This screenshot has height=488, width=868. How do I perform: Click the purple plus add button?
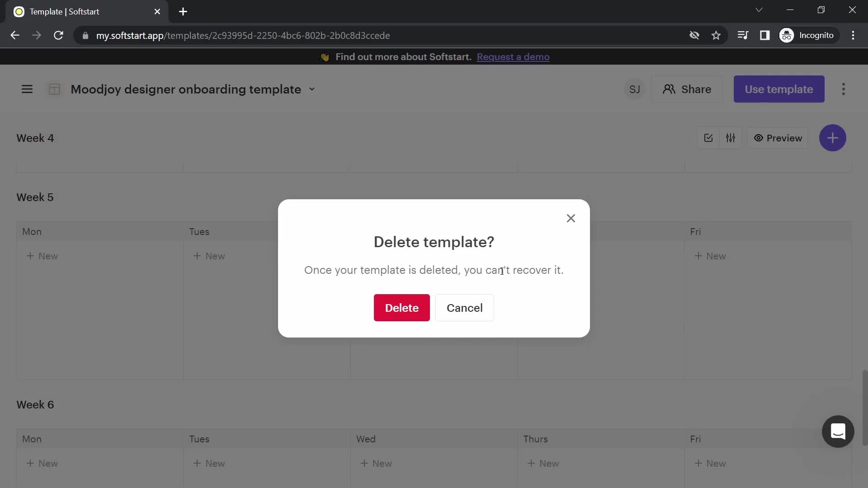pos(832,138)
